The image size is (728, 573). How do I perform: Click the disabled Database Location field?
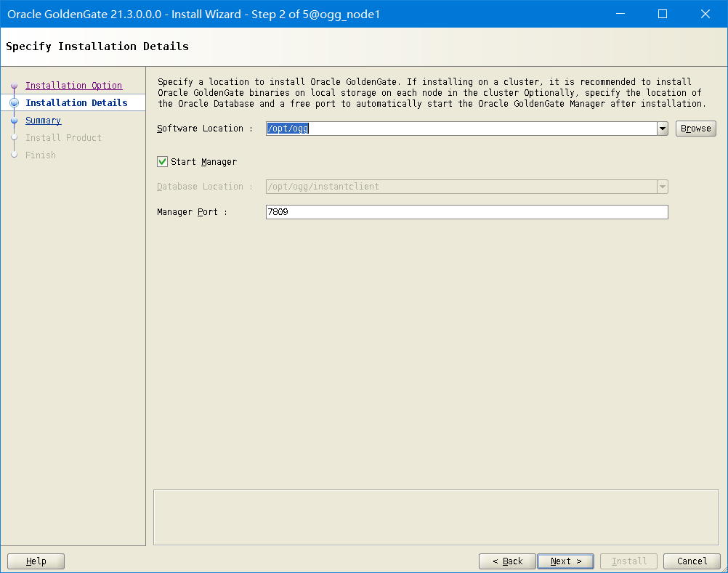461,187
